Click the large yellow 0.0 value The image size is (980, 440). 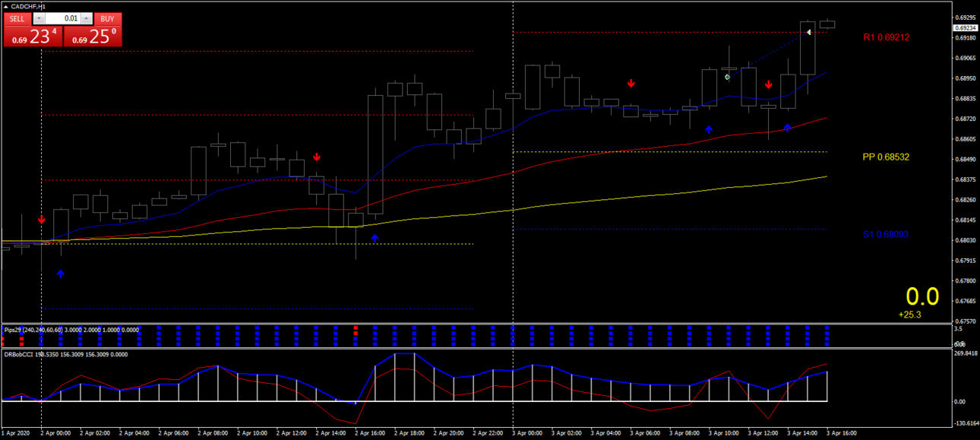(922, 296)
